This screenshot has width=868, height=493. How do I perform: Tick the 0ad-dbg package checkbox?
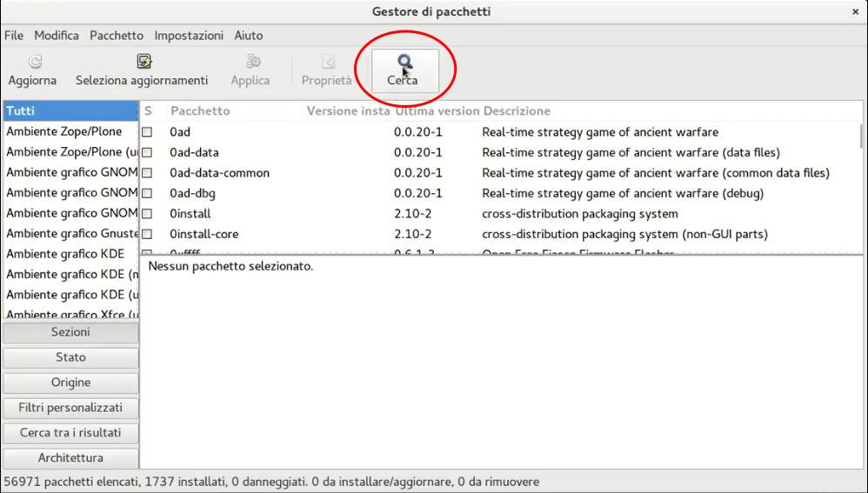point(147,193)
